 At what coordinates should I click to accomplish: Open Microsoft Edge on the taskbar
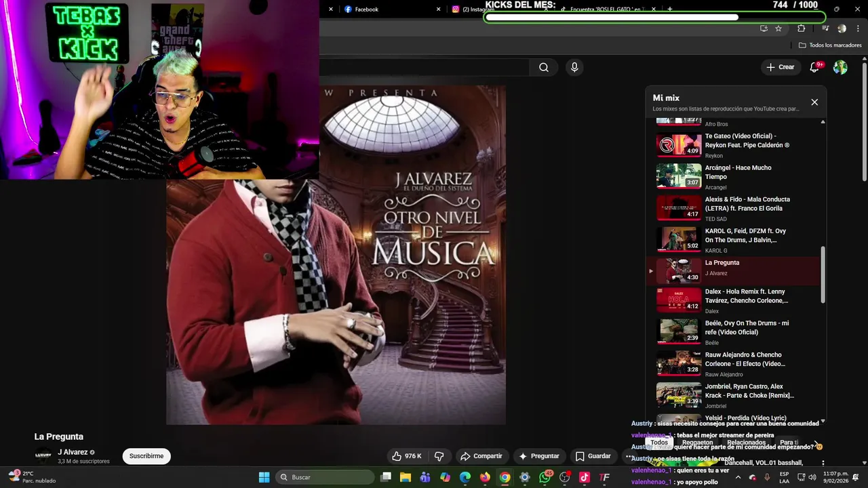(465, 477)
